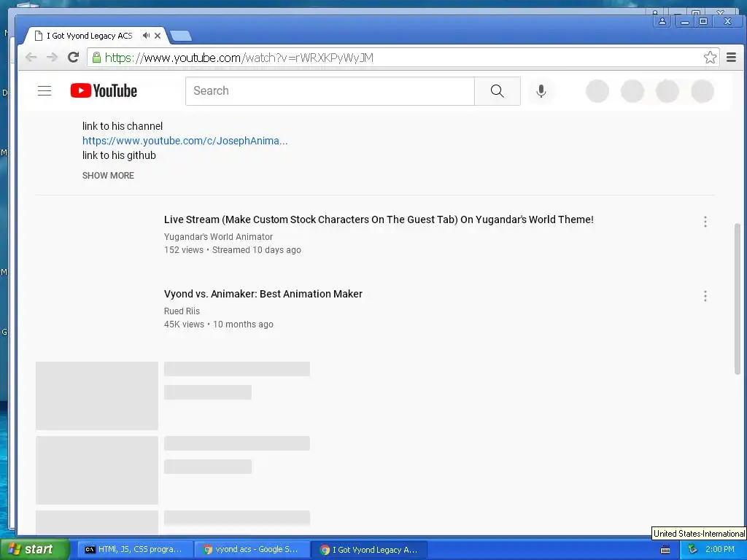Open the Windows start menu
This screenshot has width=747, height=560.
(35, 549)
